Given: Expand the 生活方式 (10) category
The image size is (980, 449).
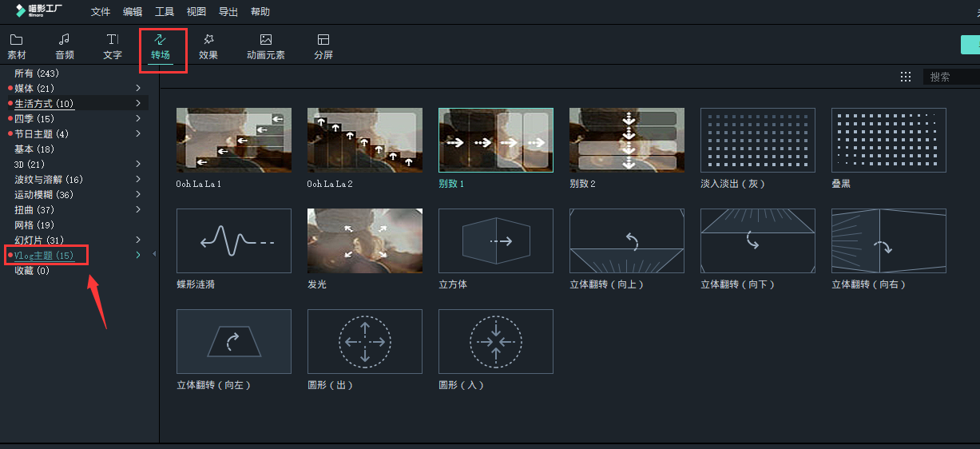Looking at the screenshot, I should click(x=138, y=103).
